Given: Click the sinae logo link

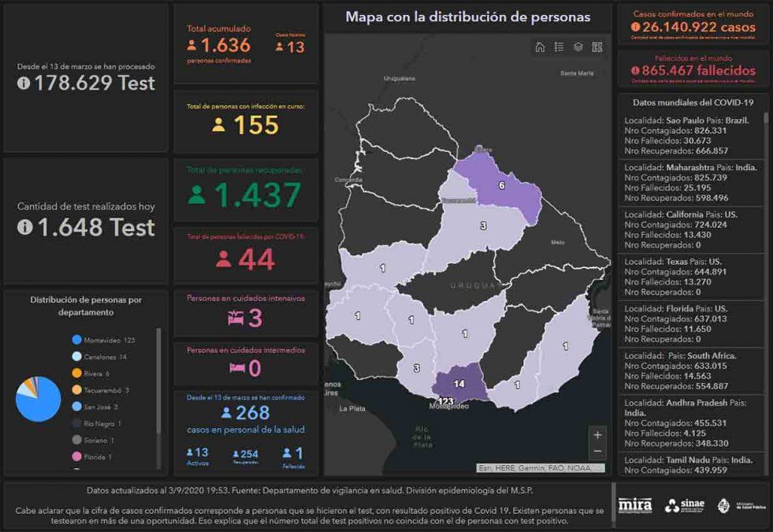Looking at the screenshot, I should [684, 505].
